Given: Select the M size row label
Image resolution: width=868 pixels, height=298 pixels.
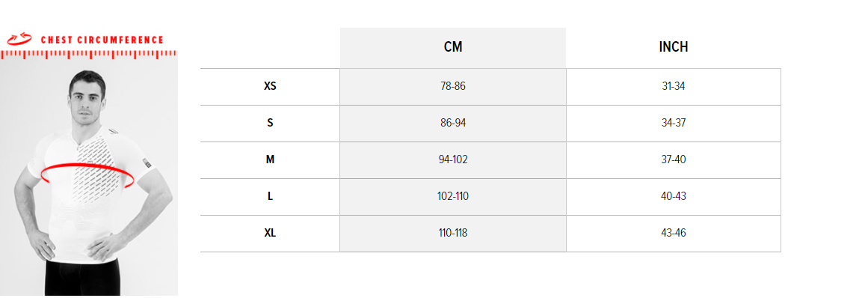Looking at the screenshot, I should click(270, 159).
